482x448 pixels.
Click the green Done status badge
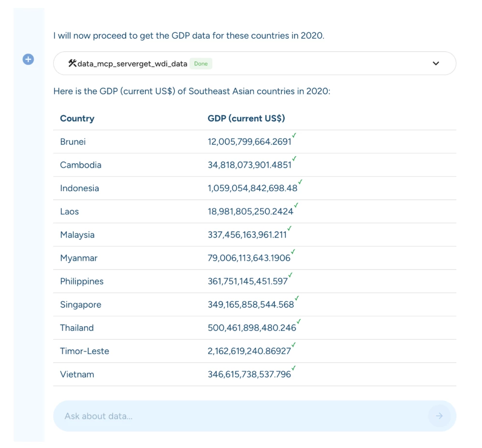coord(201,64)
